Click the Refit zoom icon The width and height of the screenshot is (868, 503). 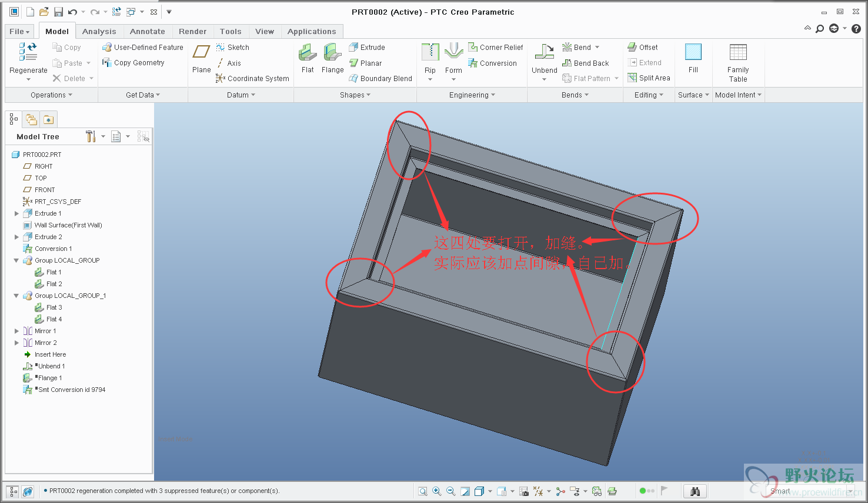point(423,491)
